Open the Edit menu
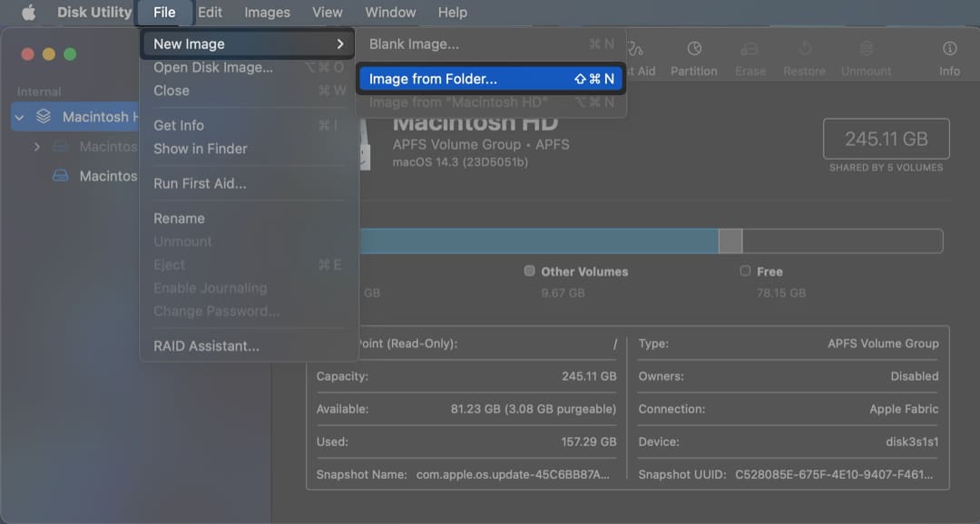Screen dimensions: 980x524 (210, 13)
